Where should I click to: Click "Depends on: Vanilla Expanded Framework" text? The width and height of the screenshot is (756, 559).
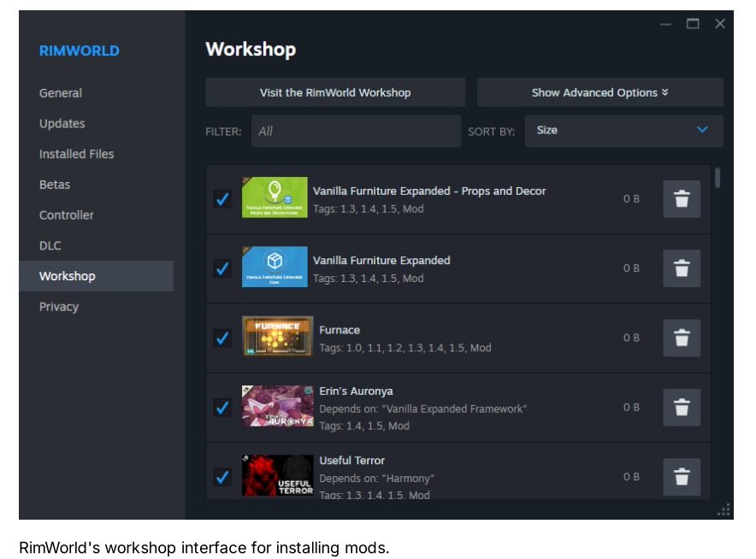point(422,409)
